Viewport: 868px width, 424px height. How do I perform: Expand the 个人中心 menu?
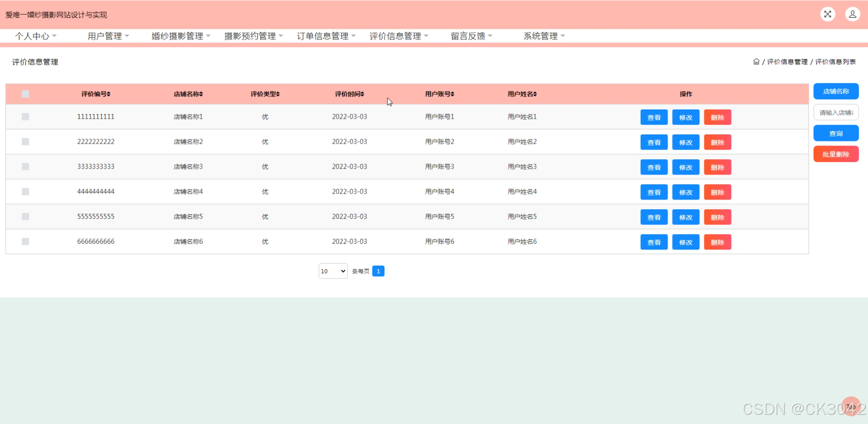[x=36, y=36]
